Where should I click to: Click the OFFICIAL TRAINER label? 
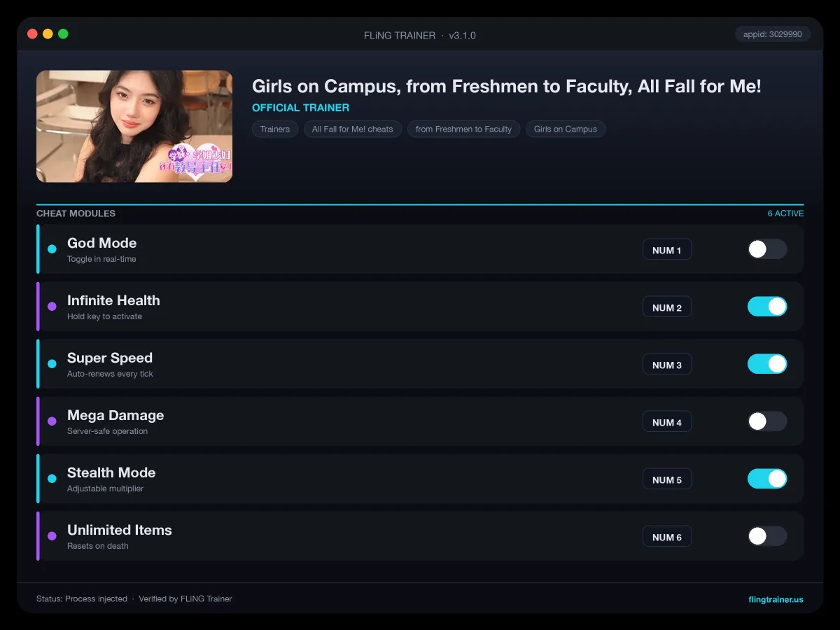tap(300, 108)
